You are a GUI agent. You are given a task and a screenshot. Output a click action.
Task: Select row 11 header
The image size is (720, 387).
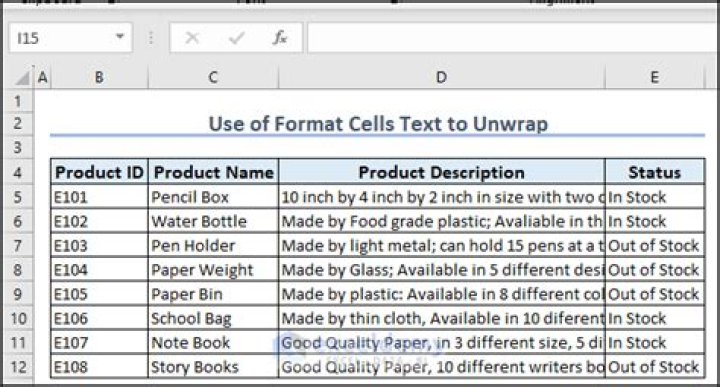click(x=17, y=343)
